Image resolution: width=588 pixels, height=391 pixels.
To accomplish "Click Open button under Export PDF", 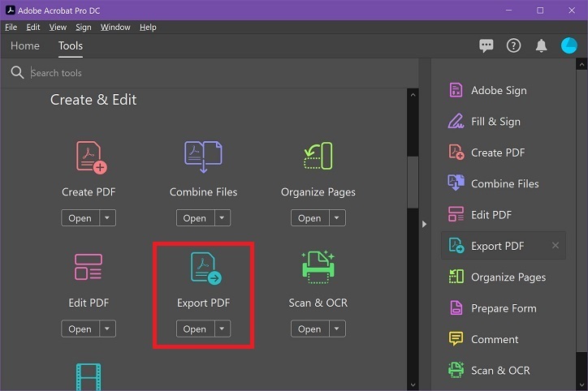I will pyautogui.click(x=195, y=329).
